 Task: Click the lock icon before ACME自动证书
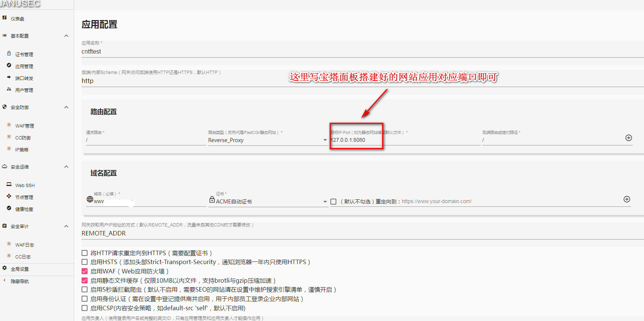click(x=212, y=199)
